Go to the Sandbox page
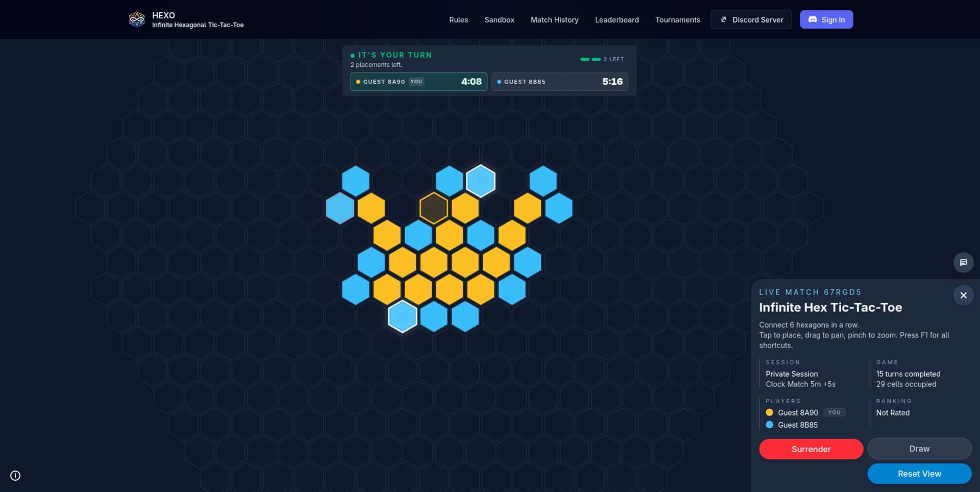 click(x=499, y=19)
